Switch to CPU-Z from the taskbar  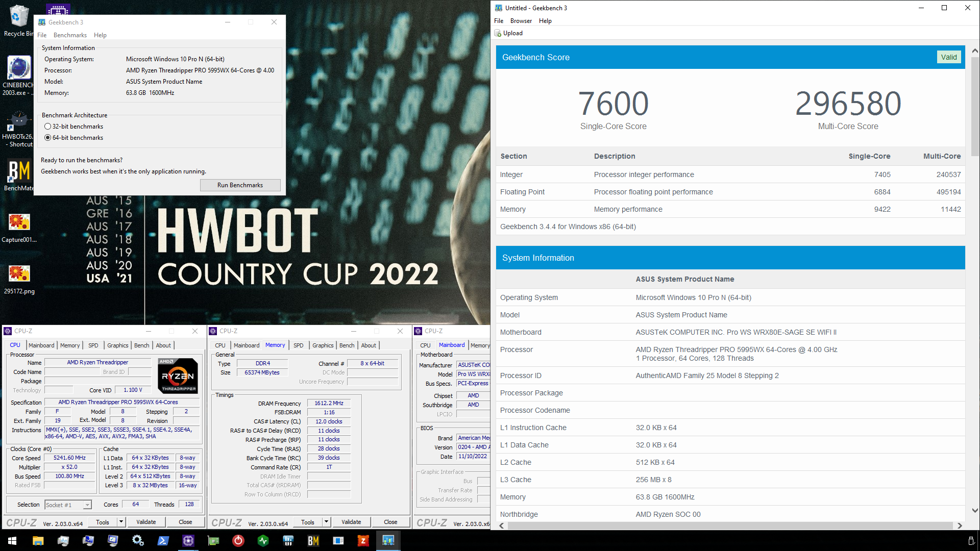coord(188,541)
